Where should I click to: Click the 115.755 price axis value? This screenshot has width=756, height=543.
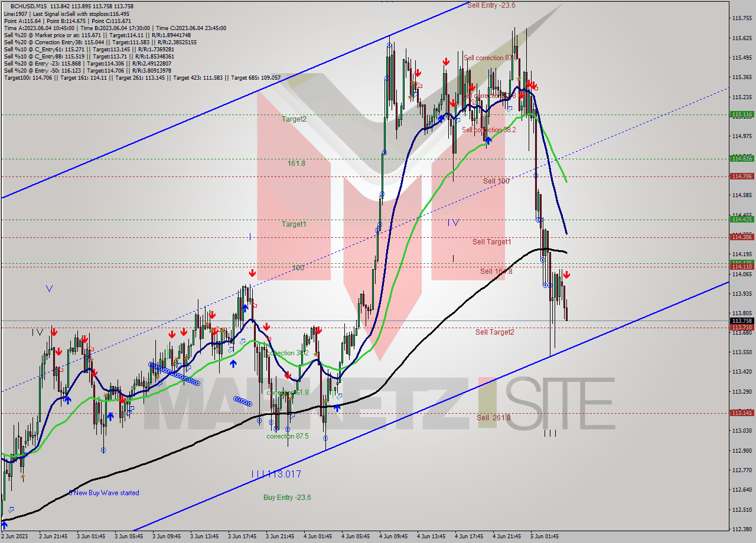tap(742, 18)
